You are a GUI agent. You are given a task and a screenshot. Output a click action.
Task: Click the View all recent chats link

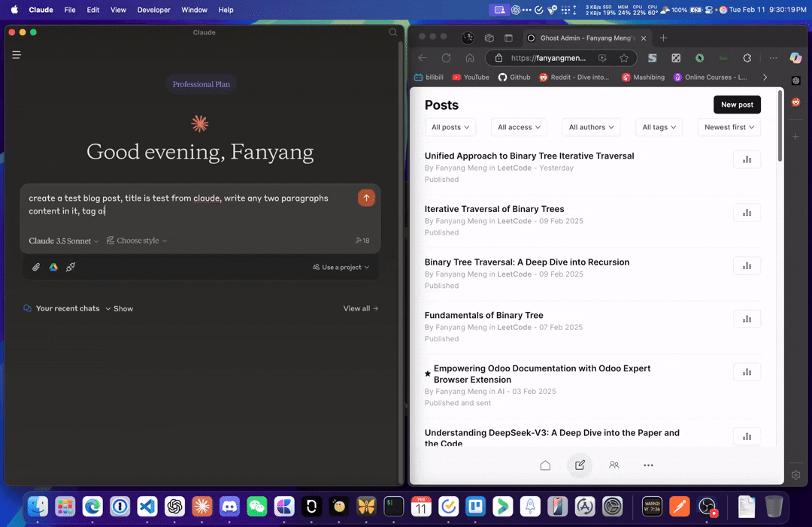360,308
